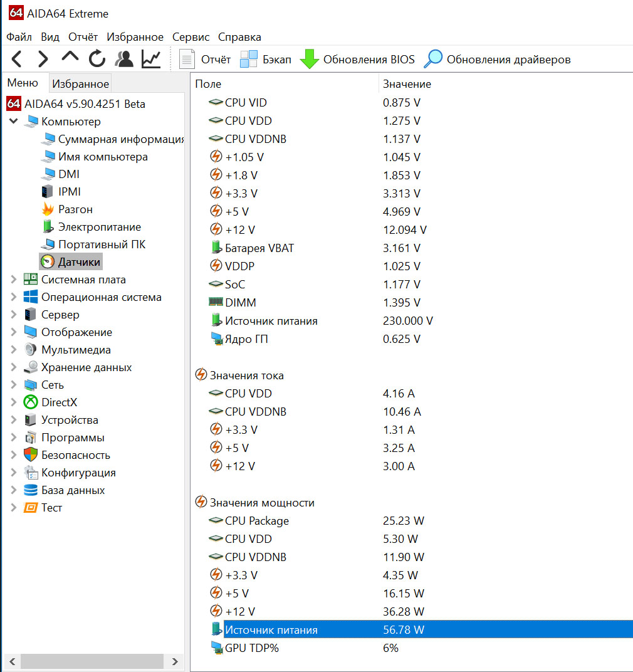Click left arrow of tree horizontal scrollbar
633x672 pixels.
[12, 661]
